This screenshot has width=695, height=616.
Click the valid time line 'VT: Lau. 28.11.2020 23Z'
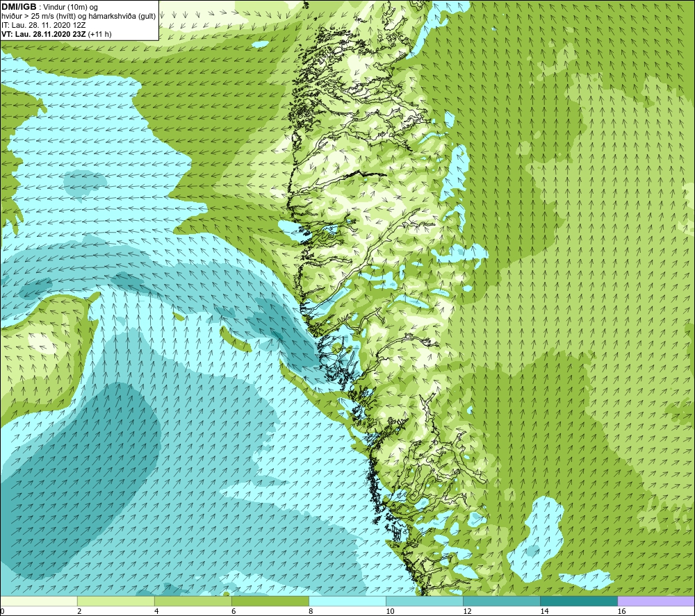tap(44, 34)
